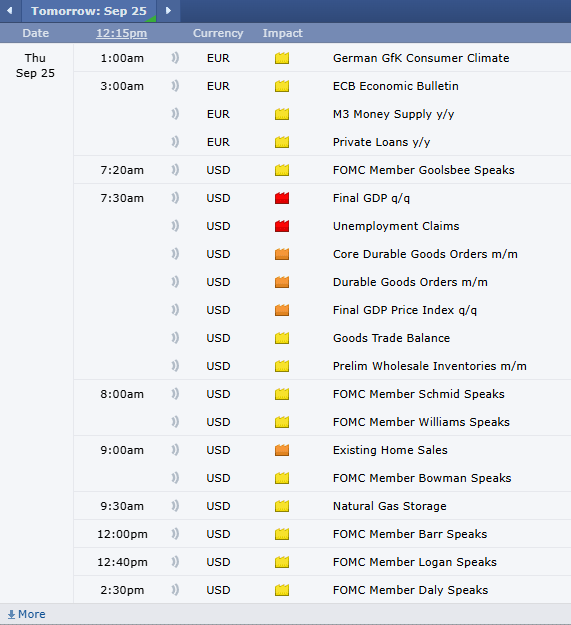This screenshot has width=571, height=625.
Task: Open the 12:15pm time settings link
Action: click(x=122, y=33)
